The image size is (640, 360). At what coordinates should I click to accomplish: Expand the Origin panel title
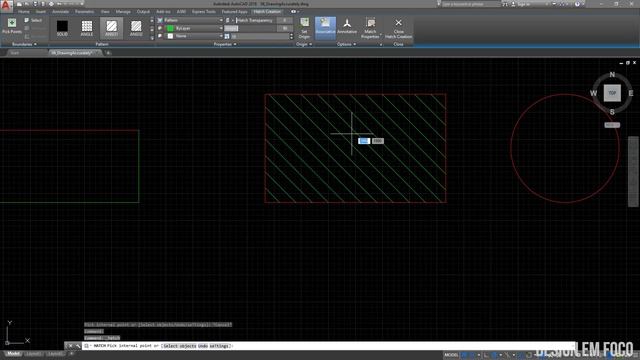tap(304, 44)
